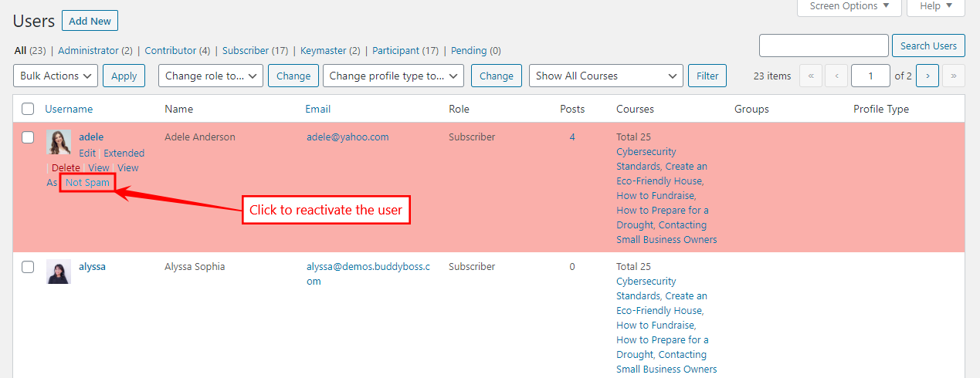The image size is (980, 378).
Task: Click adele's avatar thumbnail
Action: [58, 142]
